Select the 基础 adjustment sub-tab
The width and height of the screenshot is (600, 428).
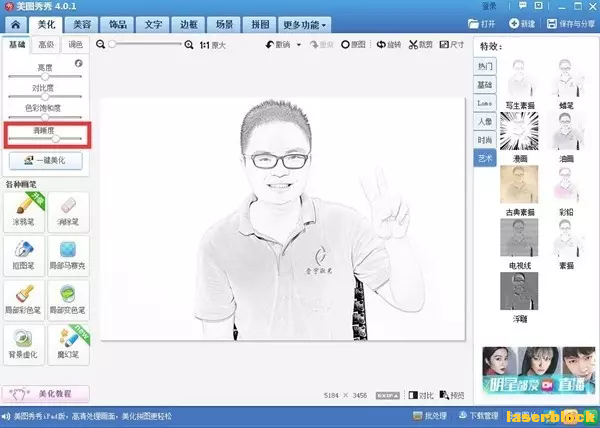click(17, 45)
